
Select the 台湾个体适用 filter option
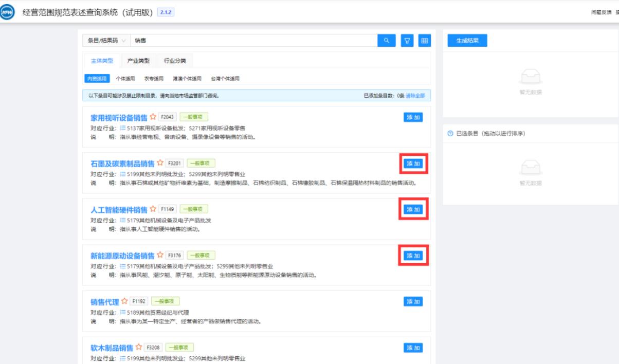(225, 79)
